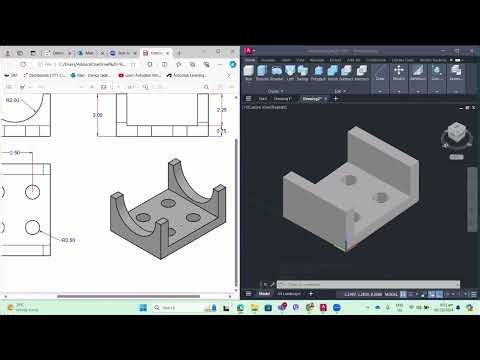Select the Presspull tool
Image resolution: width=480 pixels, height=360 pixels.
pyautogui.click(x=318, y=73)
